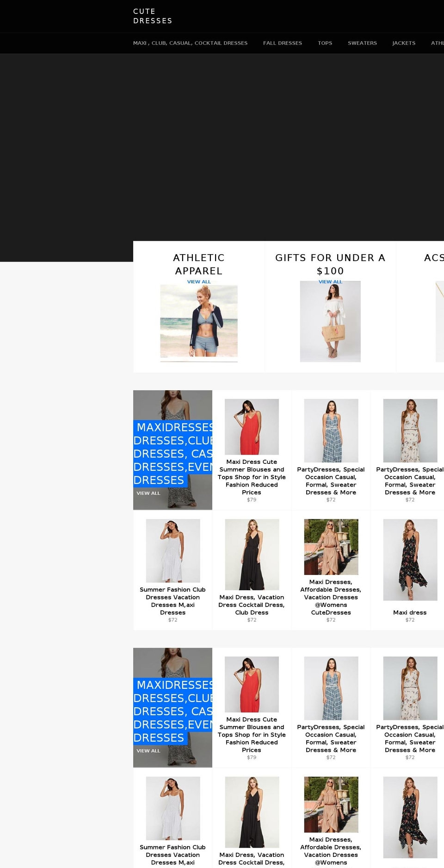Open second floral cream dress PartyDresses title
This screenshot has height=868, width=444.
(410, 739)
